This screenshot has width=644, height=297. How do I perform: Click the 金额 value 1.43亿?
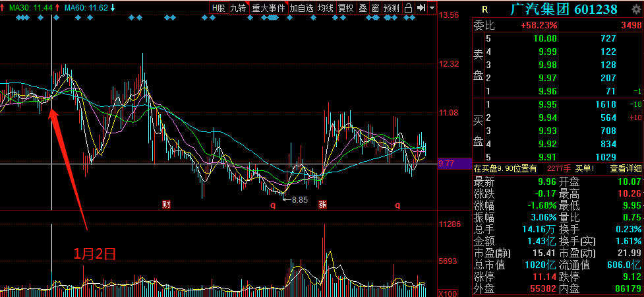click(541, 242)
